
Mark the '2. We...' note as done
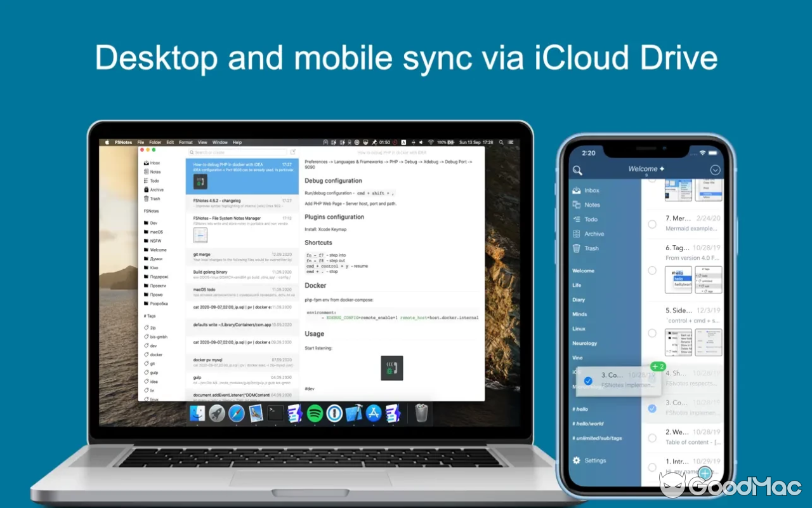652,438
